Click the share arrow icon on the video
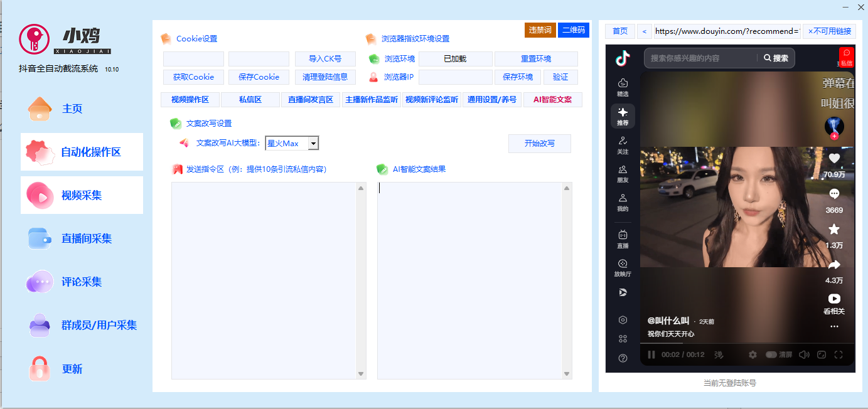Image resolution: width=868 pixels, height=409 pixels. click(x=833, y=265)
